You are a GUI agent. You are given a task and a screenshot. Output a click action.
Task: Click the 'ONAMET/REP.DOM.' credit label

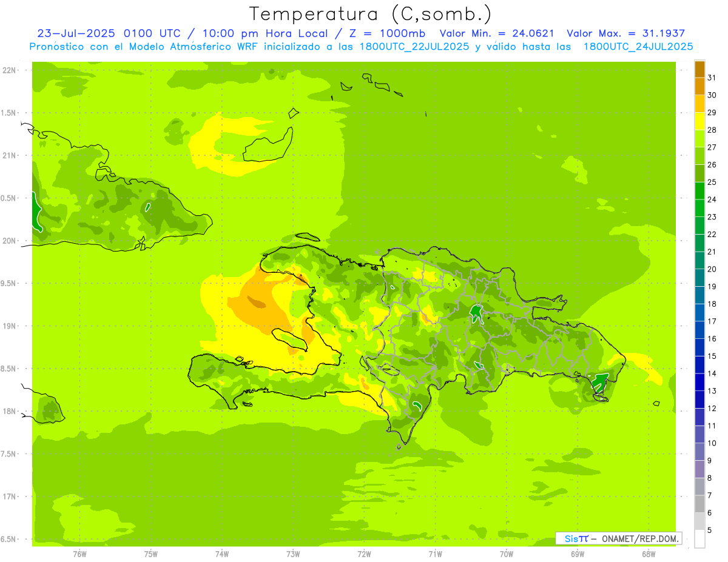[x=641, y=538]
